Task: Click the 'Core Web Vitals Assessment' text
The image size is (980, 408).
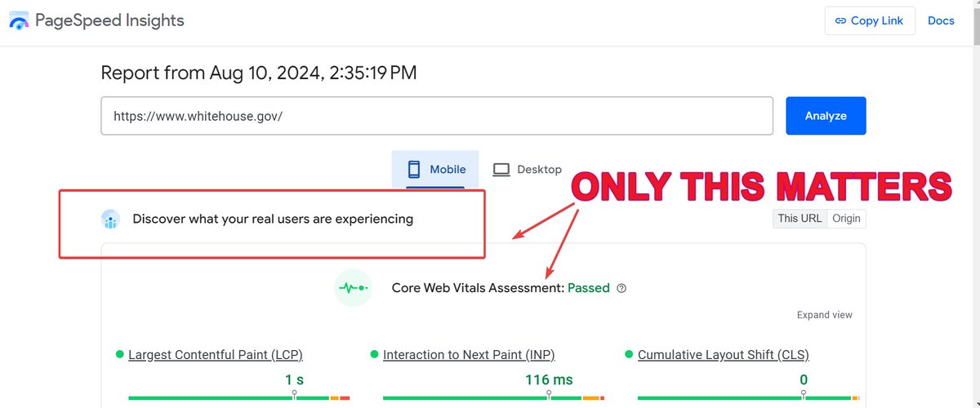Action: [x=478, y=288]
